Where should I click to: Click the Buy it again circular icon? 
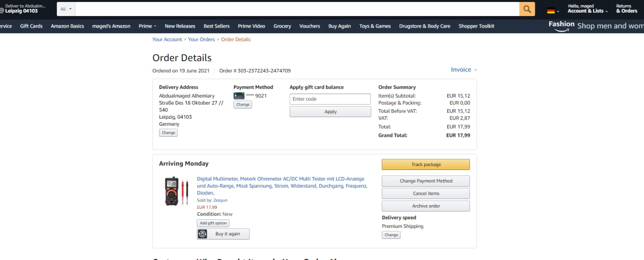pyautogui.click(x=203, y=234)
